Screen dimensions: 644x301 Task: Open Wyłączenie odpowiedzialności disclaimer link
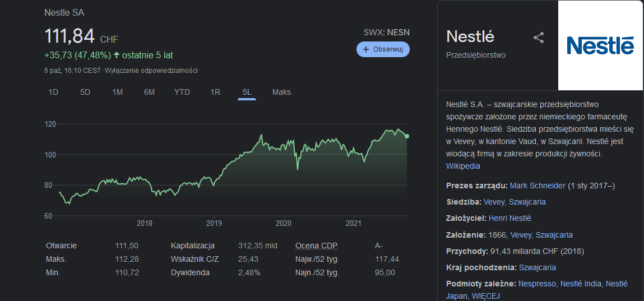pyautogui.click(x=151, y=70)
